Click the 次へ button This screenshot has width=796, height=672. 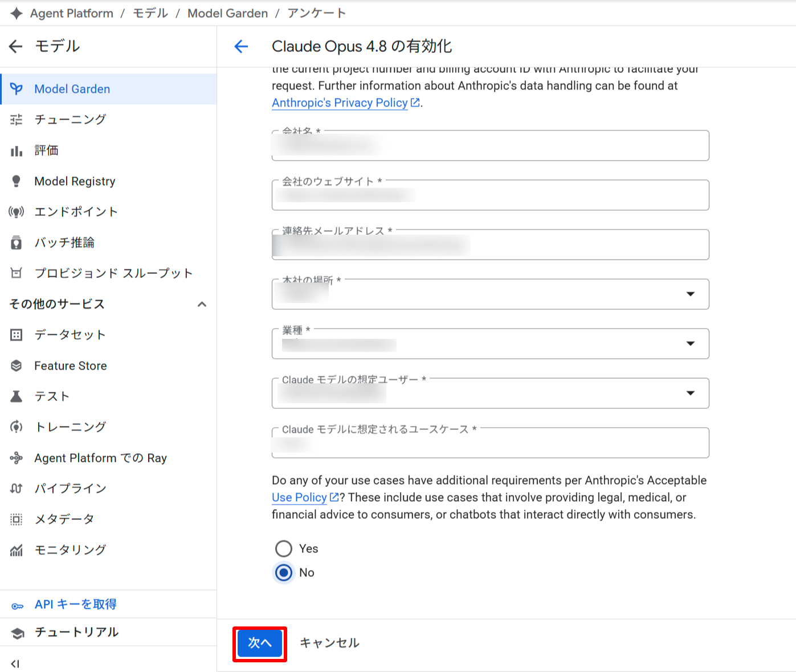260,643
